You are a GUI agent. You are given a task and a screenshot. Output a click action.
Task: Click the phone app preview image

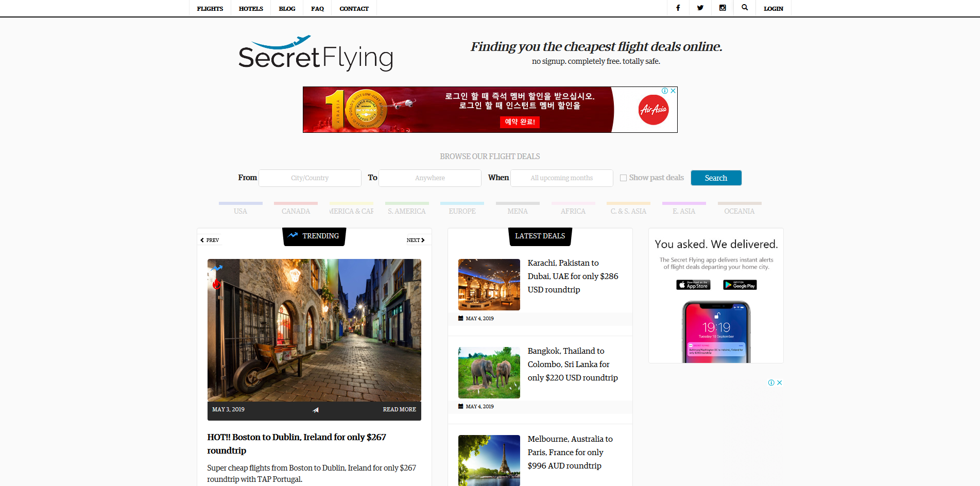(716, 332)
